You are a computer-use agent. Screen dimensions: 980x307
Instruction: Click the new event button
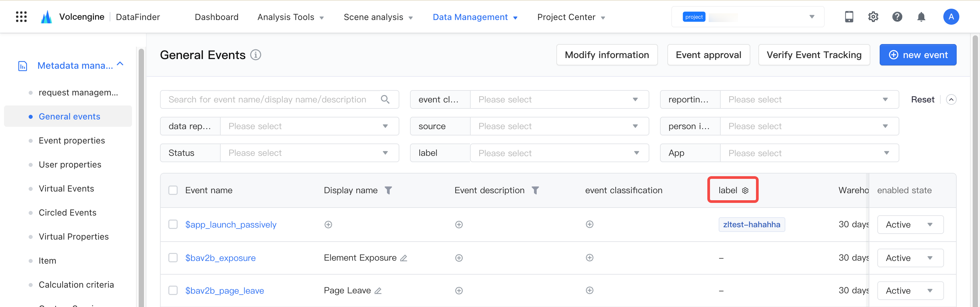coord(918,55)
